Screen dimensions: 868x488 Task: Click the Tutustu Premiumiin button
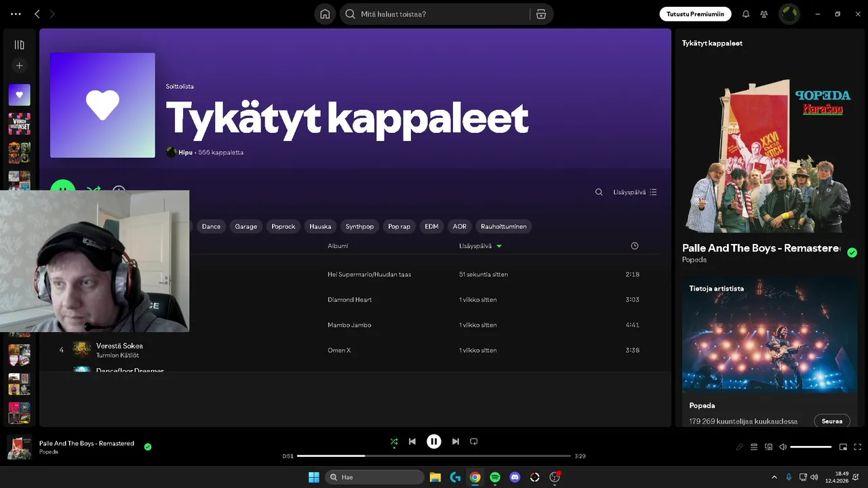[x=695, y=14]
